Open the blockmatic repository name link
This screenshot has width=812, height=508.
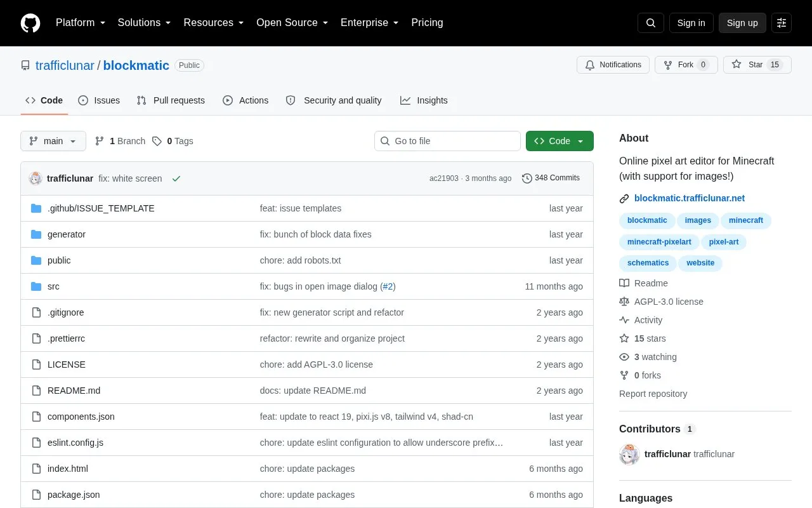(x=136, y=65)
